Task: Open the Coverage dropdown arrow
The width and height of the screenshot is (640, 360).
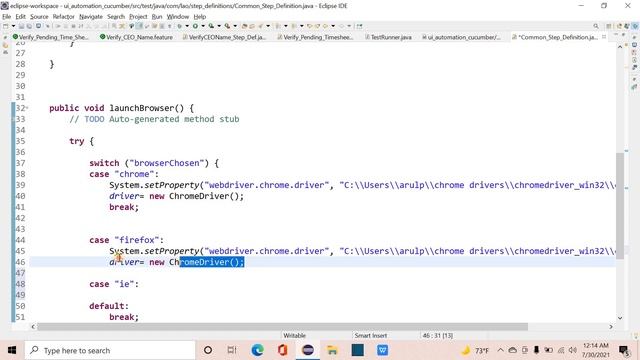Action: point(219,26)
